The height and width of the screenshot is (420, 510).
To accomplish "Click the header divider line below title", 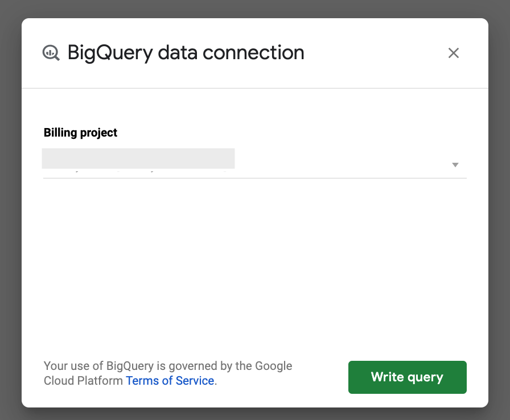I will click(254, 88).
